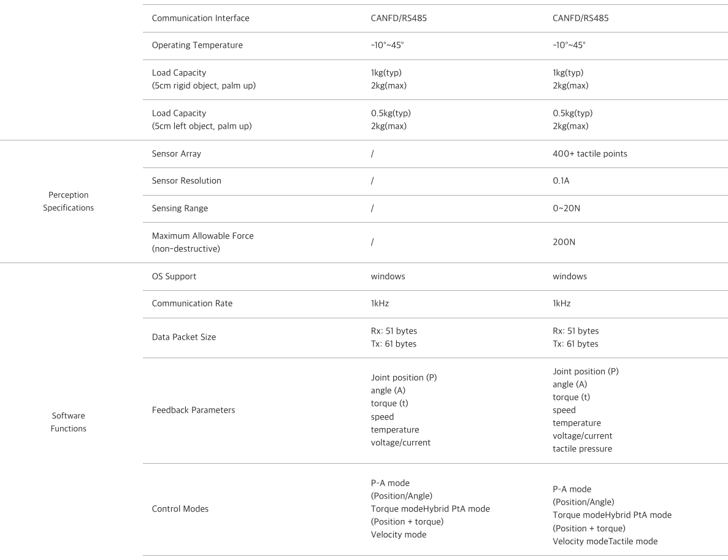The height and width of the screenshot is (560, 728).
Task: Click the Software Functions section heading
Action: pyautogui.click(x=69, y=422)
